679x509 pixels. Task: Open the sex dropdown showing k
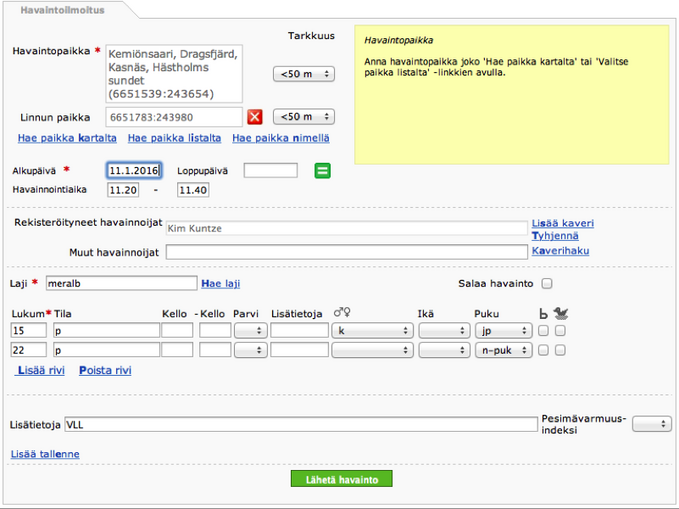pos(372,331)
